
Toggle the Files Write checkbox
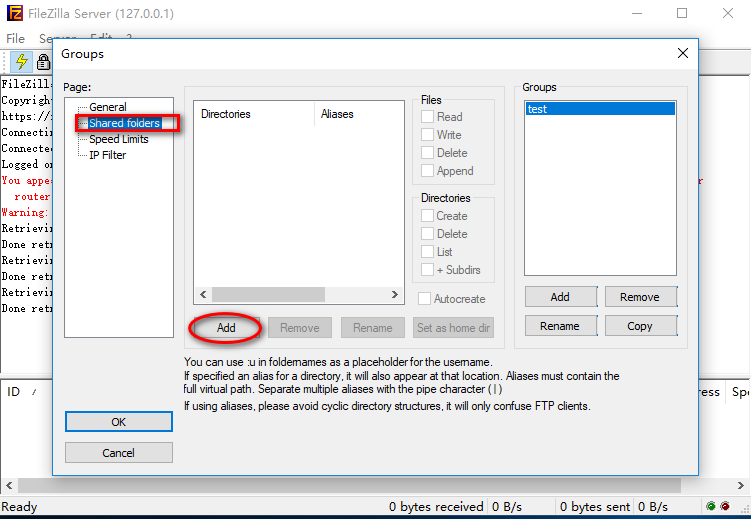[427, 135]
